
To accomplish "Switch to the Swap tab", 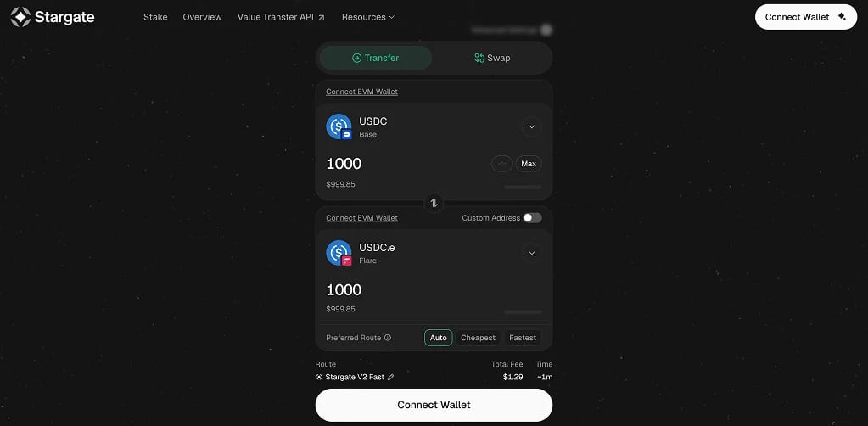I will point(492,59).
